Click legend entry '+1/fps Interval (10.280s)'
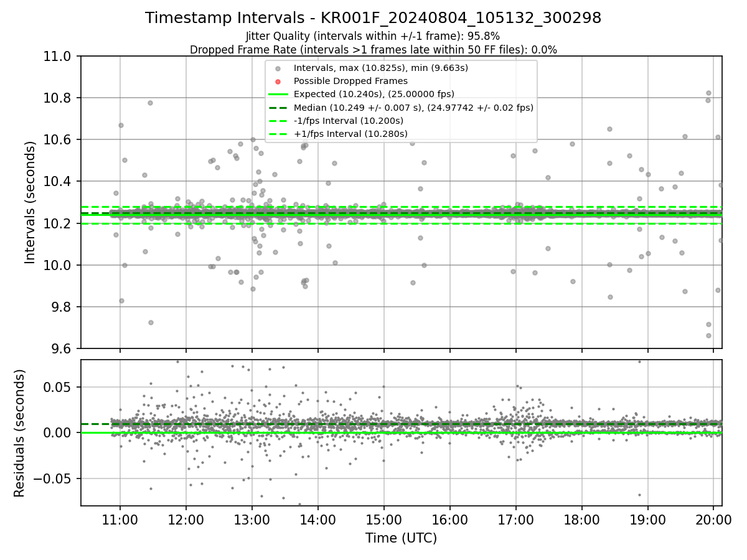747x560 pixels. pos(350,134)
